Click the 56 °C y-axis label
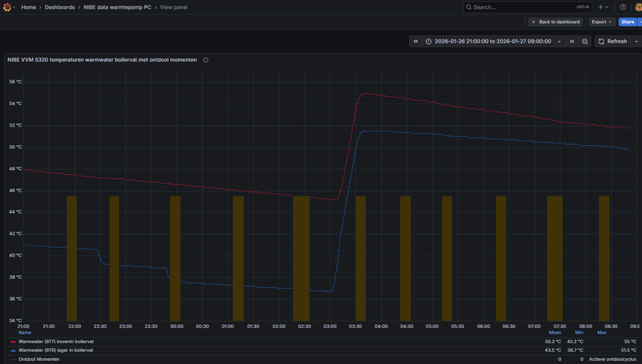Screen dimensions: 642x364 (x=15, y=82)
